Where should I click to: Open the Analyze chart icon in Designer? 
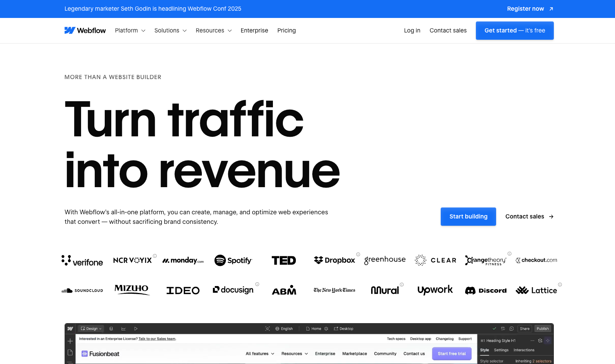[x=123, y=329]
